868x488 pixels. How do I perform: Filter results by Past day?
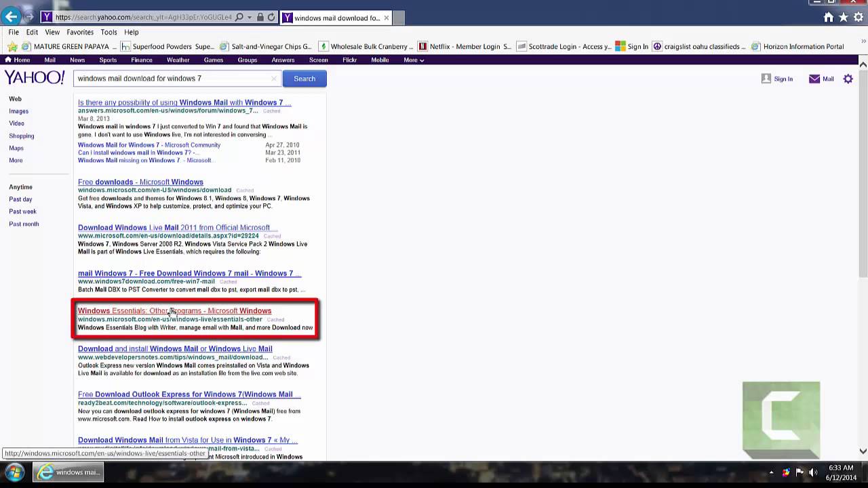pos(20,199)
